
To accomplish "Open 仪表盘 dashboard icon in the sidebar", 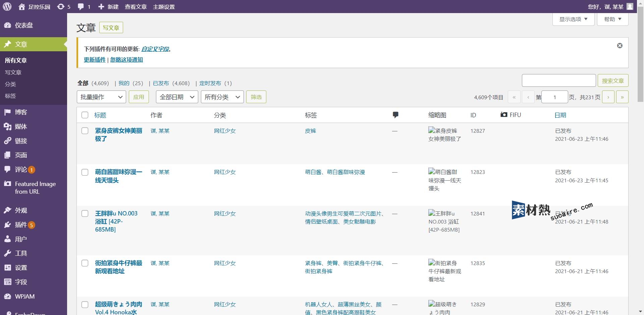I will click(x=8, y=25).
